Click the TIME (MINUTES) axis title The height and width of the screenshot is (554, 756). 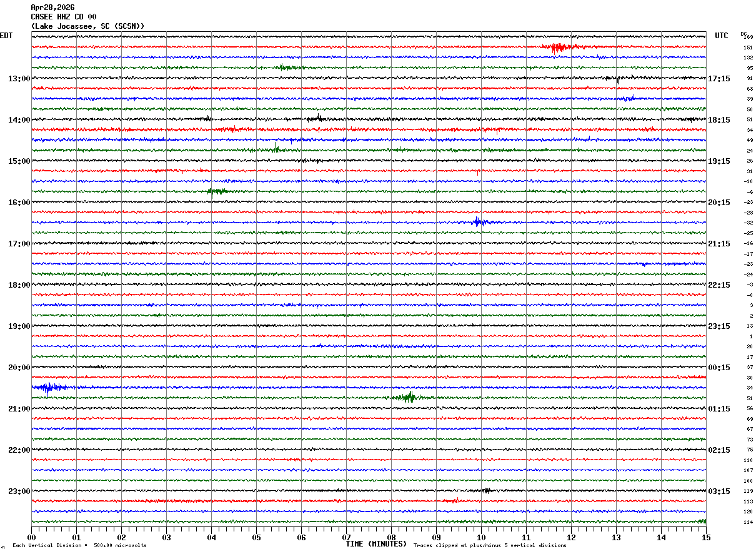pos(376,544)
